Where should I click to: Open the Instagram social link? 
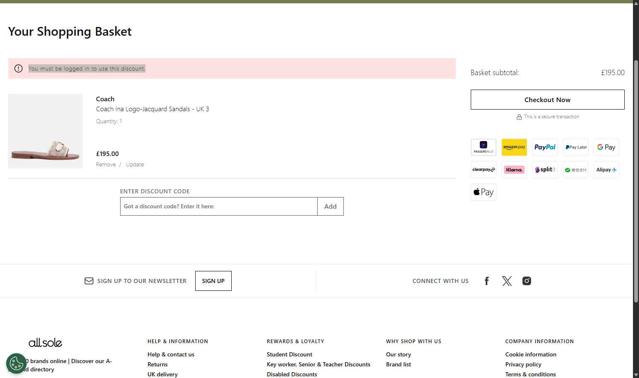click(x=527, y=281)
